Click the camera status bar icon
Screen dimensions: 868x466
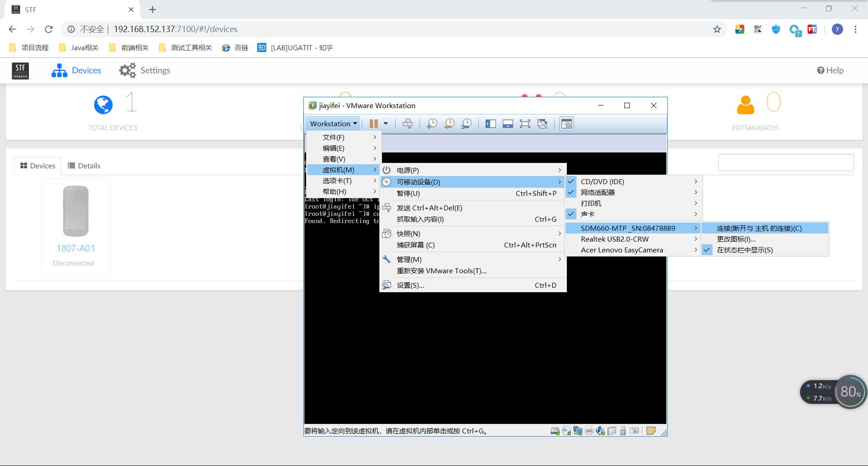click(x=634, y=431)
